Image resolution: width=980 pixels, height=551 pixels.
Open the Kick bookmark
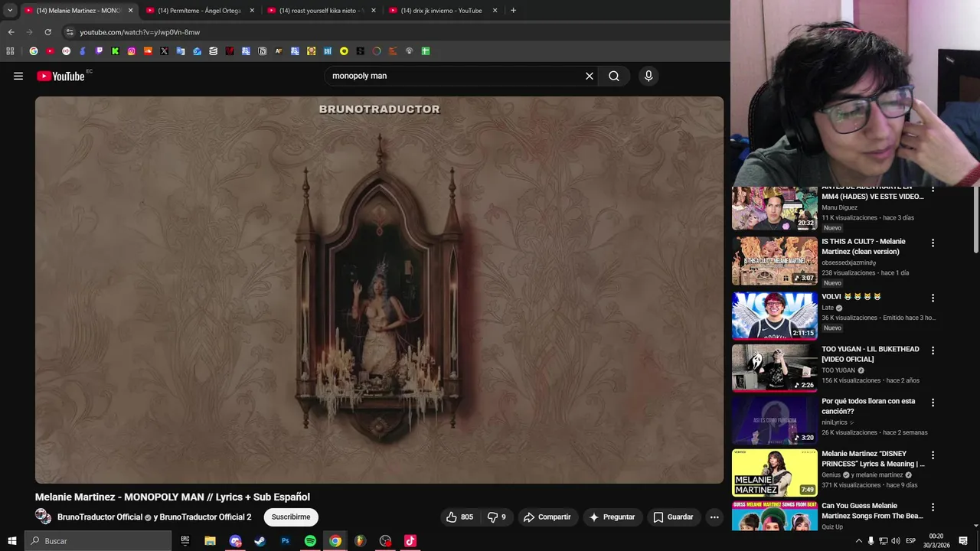point(115,51)
